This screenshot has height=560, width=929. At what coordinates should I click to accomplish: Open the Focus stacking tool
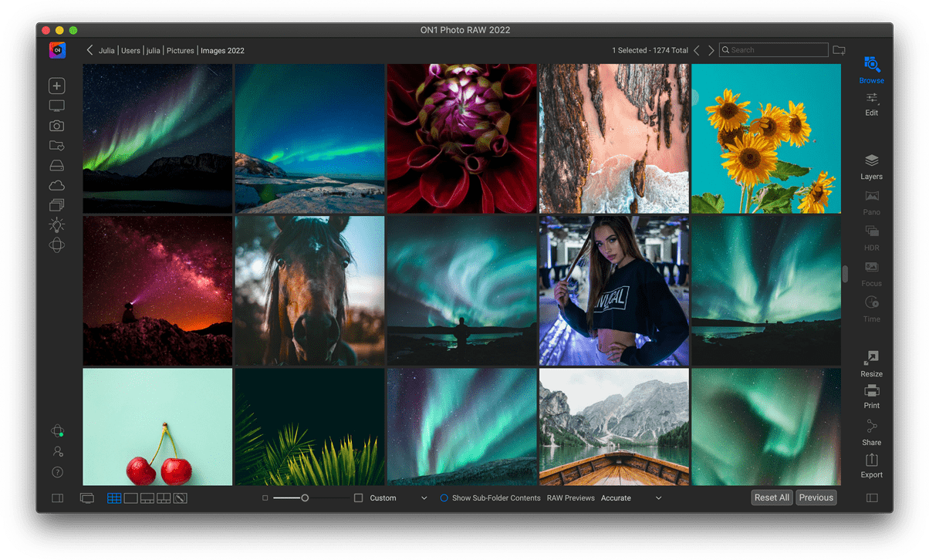871,273
